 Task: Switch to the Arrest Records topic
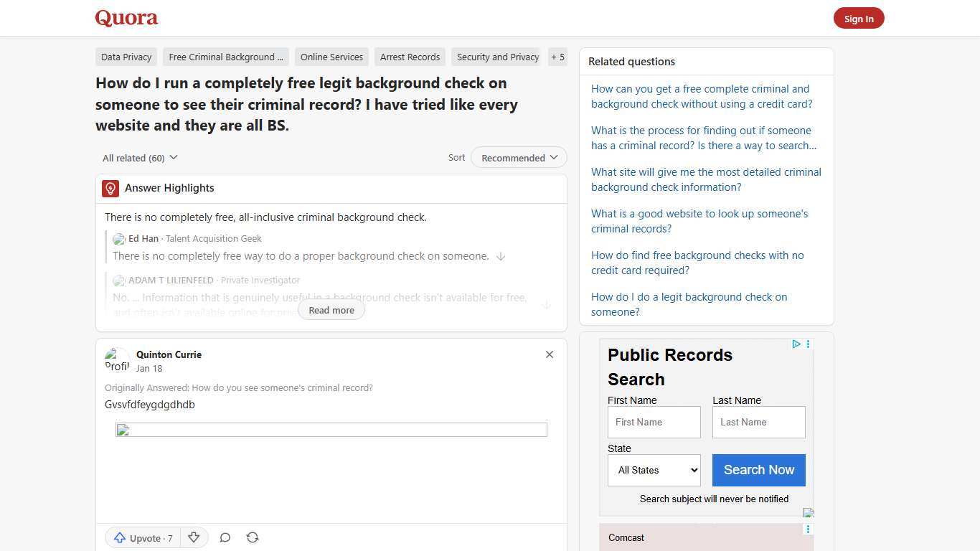point(410,57)
